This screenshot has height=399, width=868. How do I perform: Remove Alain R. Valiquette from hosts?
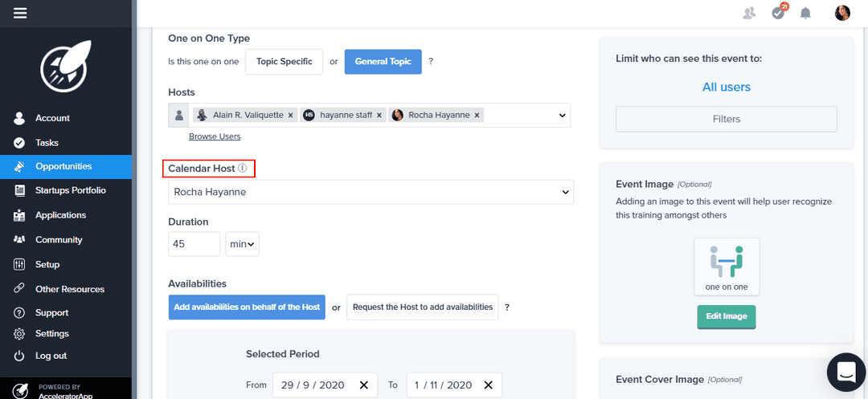point(291,116)
